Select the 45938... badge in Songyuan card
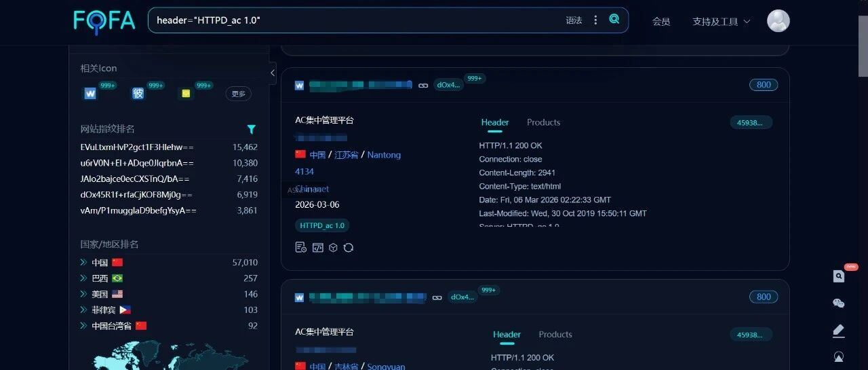Screen dimensions: 868x370 coord(751,335)
